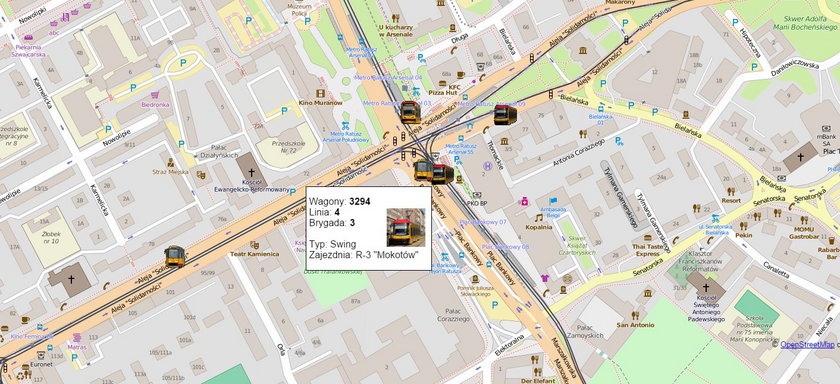Viewport: 840px width, 384px height.
Task: Click the Teatr Kamienica theatre icon
Action: tap(255, 245)
